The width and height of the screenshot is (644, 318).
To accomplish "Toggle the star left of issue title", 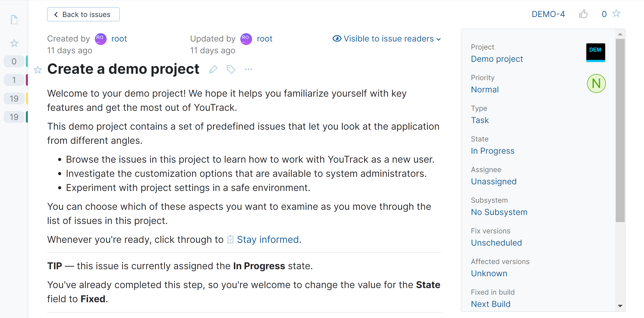I will coord(38,70).
